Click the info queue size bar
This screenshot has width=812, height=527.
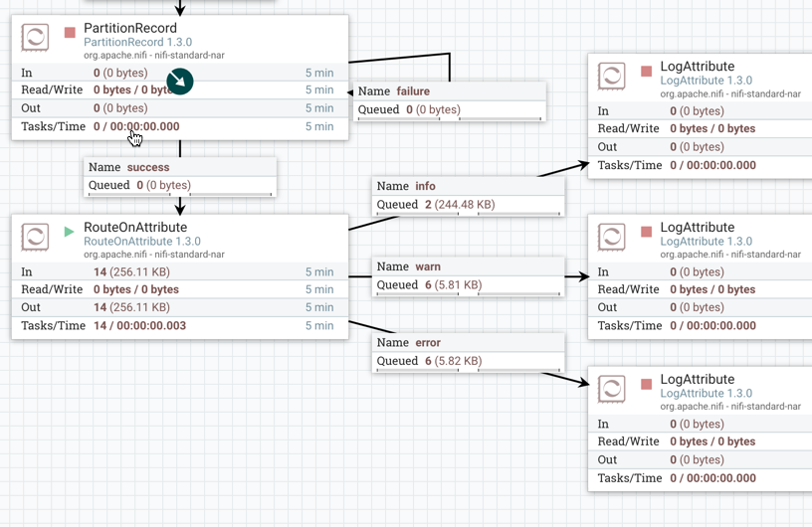[x=469, y=214]
